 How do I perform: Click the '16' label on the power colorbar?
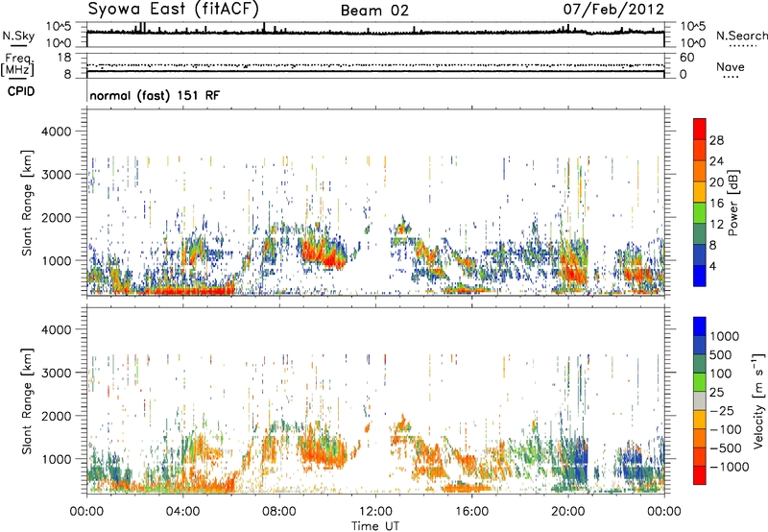click(x=716, y=204)
